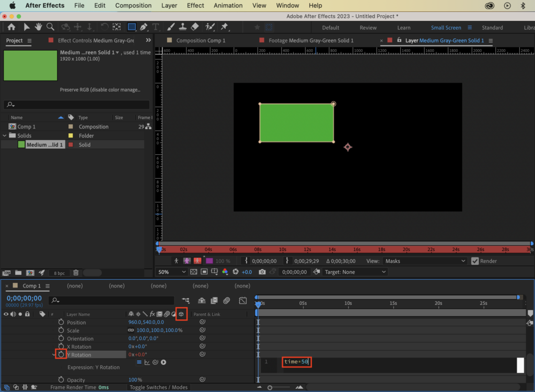Take a snapshot with the camera icon
Image resolution: width=535 pixels, height=392 pixels.
coord(262,272)
